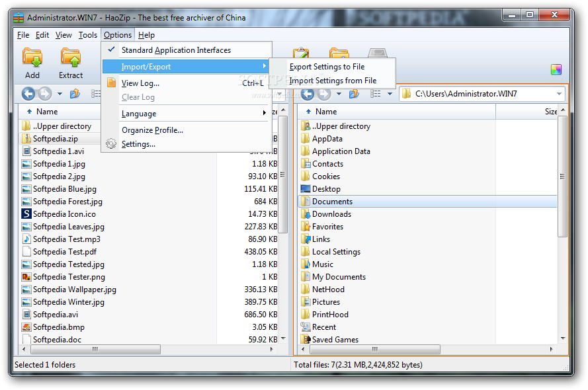Click the Saved Games folder icon

coord(306,339)
